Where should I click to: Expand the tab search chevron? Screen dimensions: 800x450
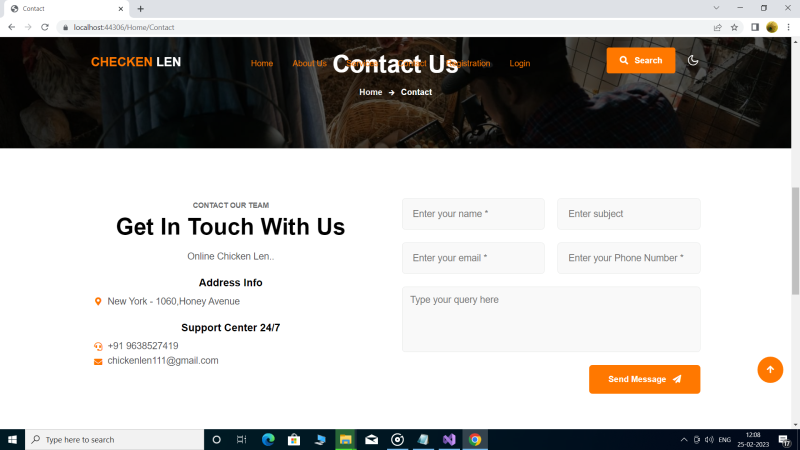716,8
